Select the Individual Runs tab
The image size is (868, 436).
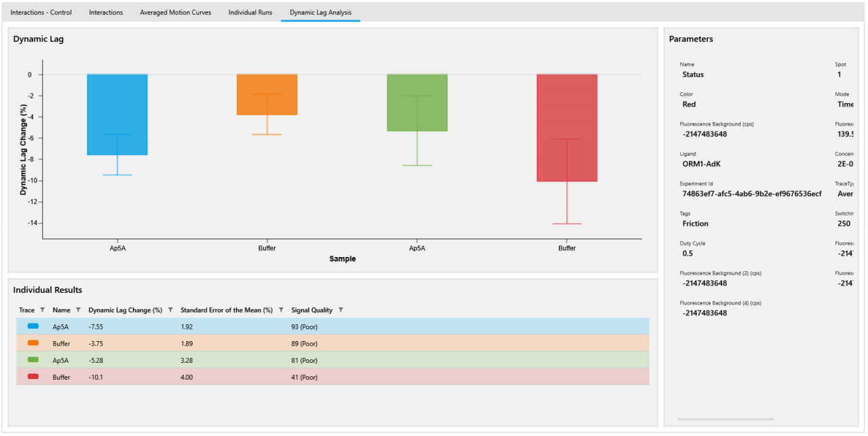coord(250,12)
